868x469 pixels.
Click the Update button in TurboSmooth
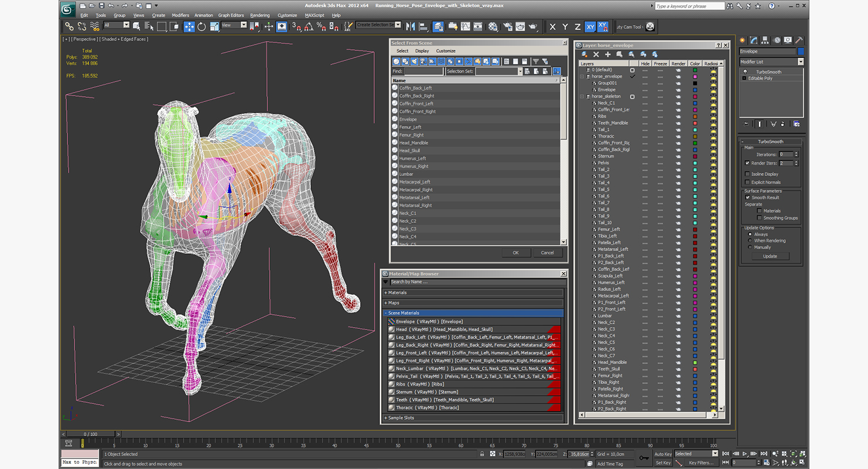point(770,256)
